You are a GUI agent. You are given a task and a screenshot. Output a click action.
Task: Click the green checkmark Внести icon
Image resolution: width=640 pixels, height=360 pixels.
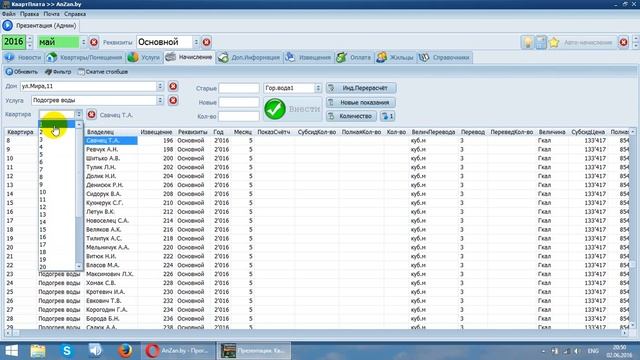(x=275, y=109)
